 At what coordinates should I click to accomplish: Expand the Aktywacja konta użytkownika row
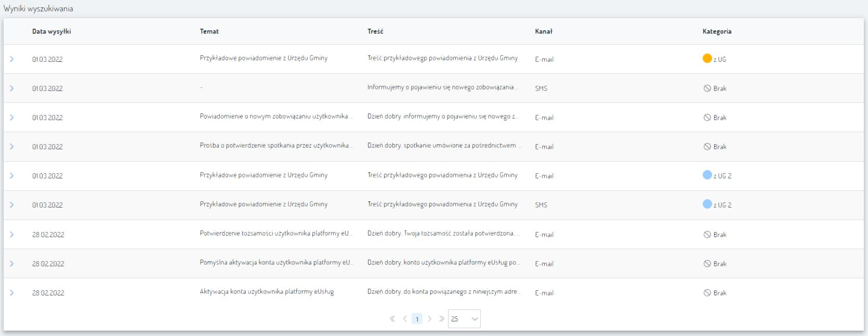[x=11, y=293]
